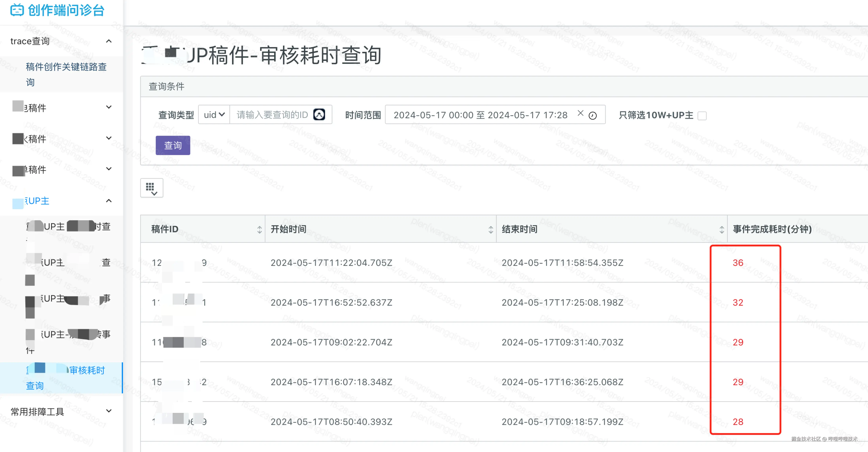Expand the 常用排障工具 menu section
The width and height of the screenshot is (868, 452).
coord(108,411)
